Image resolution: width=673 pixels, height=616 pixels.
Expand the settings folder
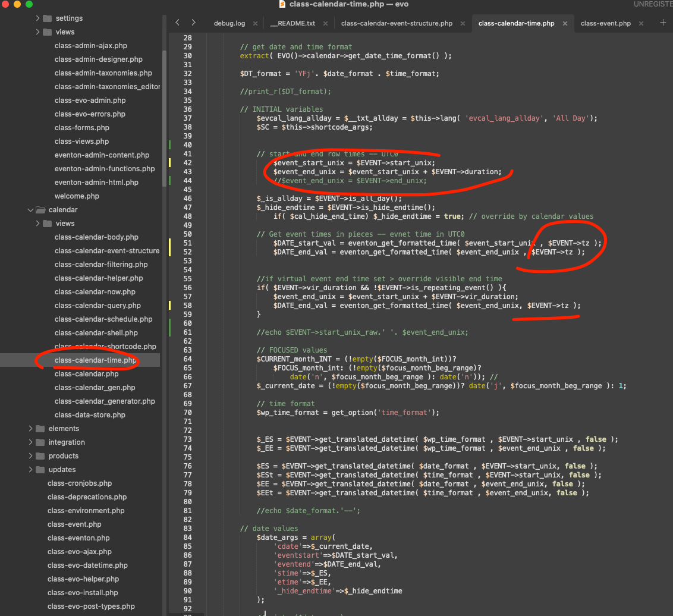pyautogui.click(x=38, y=18)
